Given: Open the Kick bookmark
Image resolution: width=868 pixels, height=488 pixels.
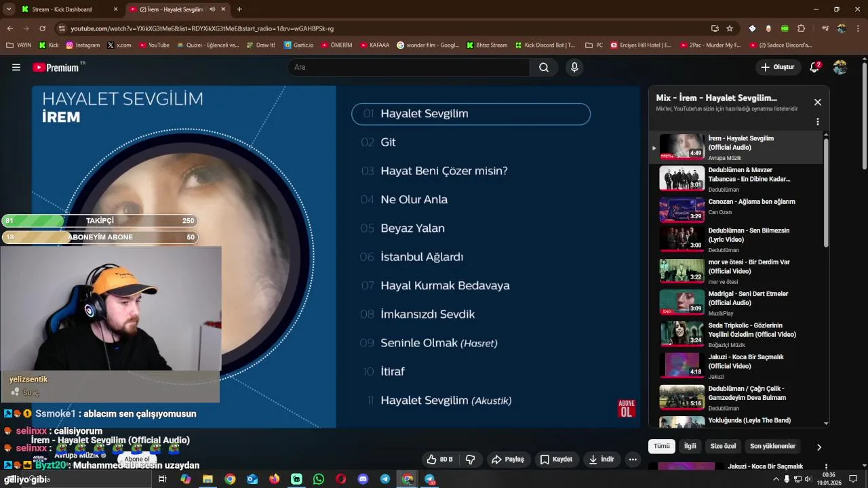Looking at the screenshot, I should [x=49, y=45].
